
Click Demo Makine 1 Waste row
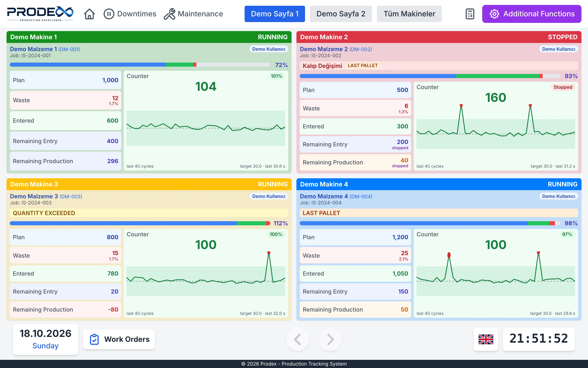[x=65, y=100]
